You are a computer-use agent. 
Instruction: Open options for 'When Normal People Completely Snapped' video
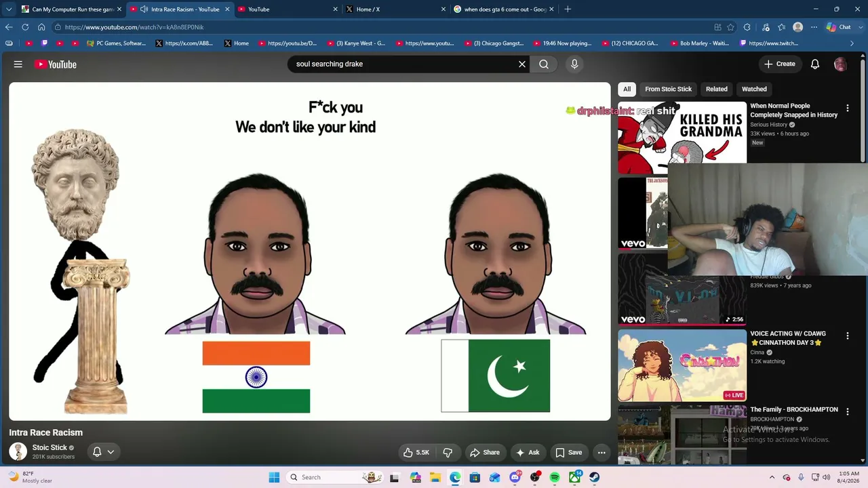click(848, 108)
